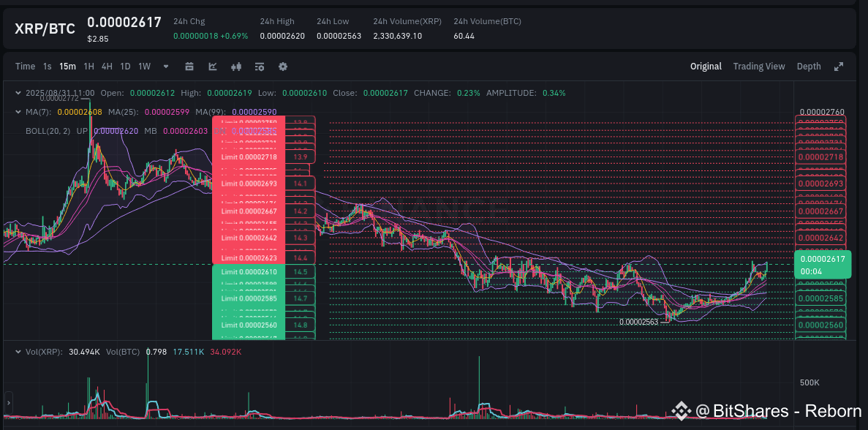Switch to the 1D interval
The image size is (868, 430).
click(x=126, y=67)
